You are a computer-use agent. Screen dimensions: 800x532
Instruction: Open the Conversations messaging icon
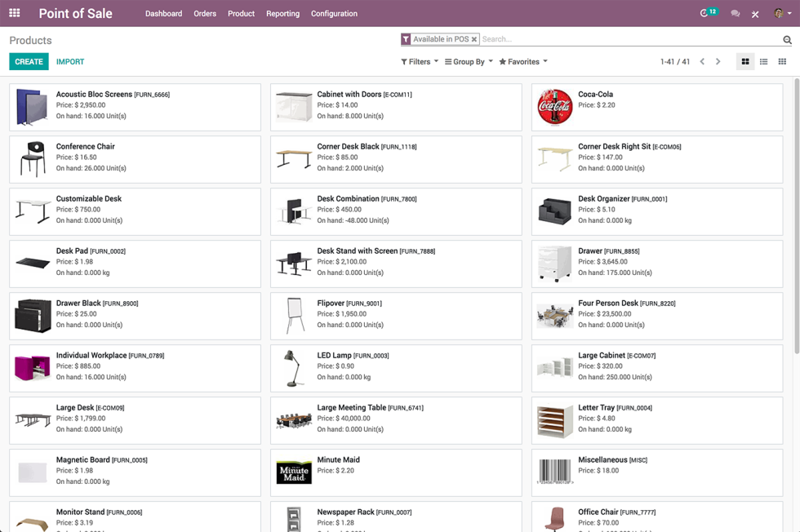[735, 12]
